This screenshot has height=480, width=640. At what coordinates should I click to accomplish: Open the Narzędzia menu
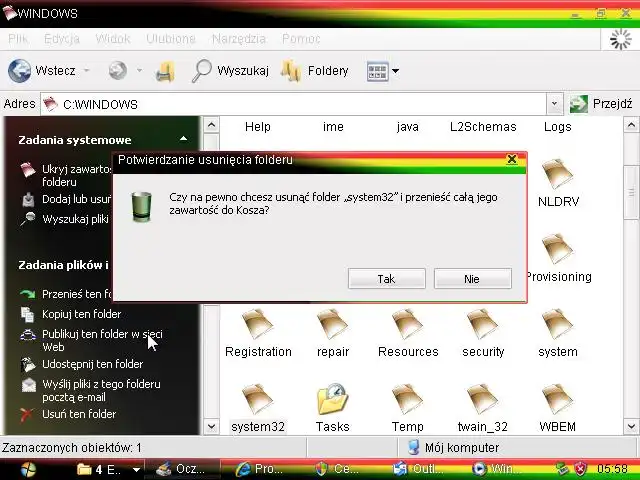[x=239, y=39]
